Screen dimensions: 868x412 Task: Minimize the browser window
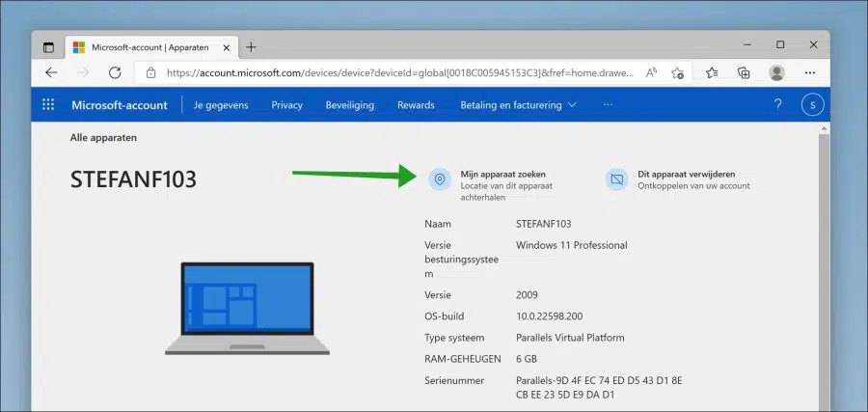[747, 44]
